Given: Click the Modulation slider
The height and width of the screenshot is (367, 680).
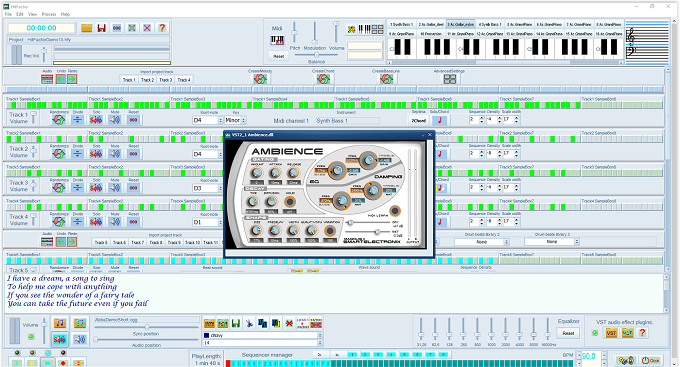Looking at the screenshot, I should tap(315, 34).
